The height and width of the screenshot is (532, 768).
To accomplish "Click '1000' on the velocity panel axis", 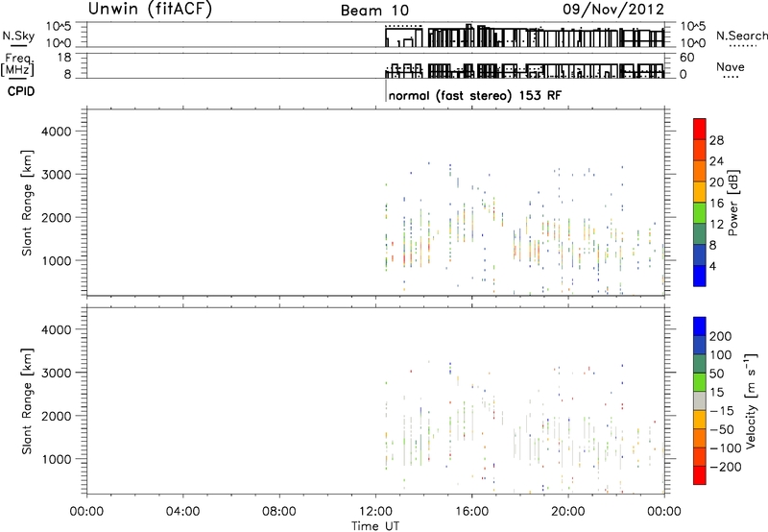I will [x=56, y=459].
